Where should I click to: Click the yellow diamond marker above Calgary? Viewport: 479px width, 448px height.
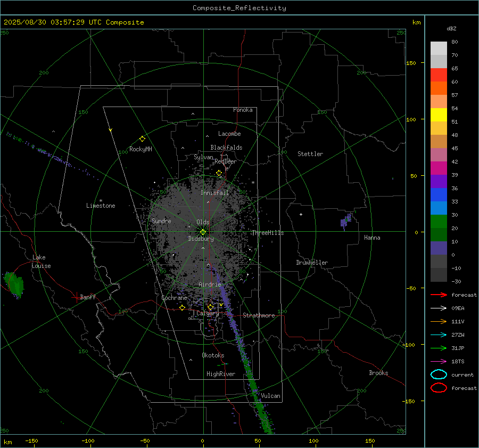click(x=210, y=307)
